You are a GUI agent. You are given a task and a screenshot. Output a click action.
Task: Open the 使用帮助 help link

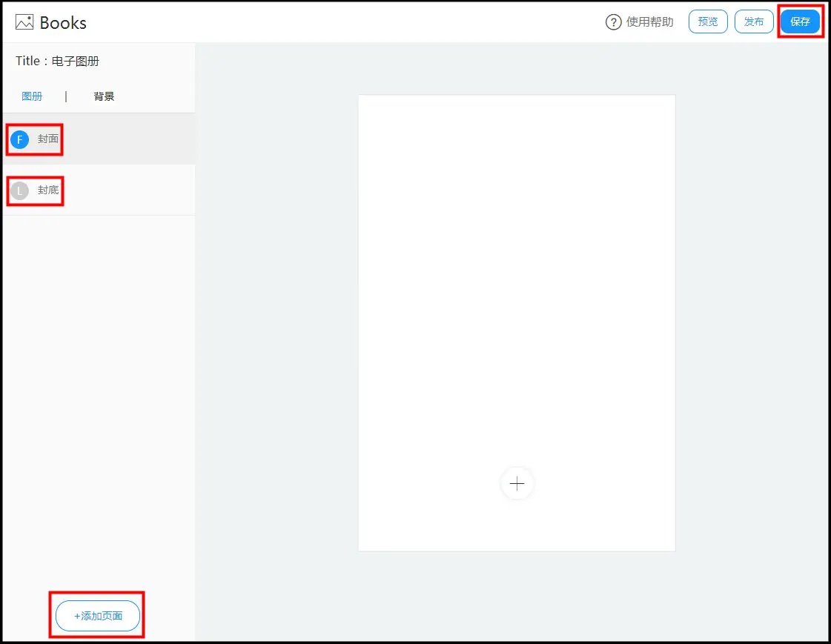tap(649, 22)
